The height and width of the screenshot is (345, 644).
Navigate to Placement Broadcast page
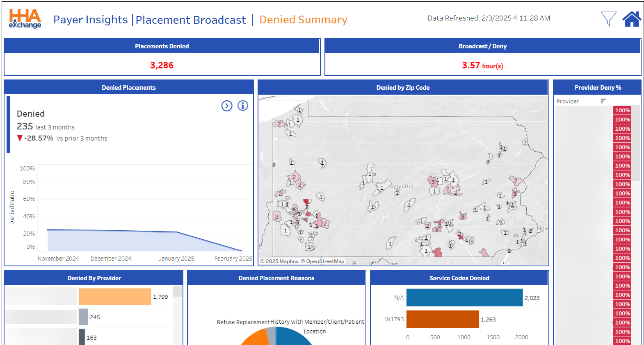coord(191,20)
